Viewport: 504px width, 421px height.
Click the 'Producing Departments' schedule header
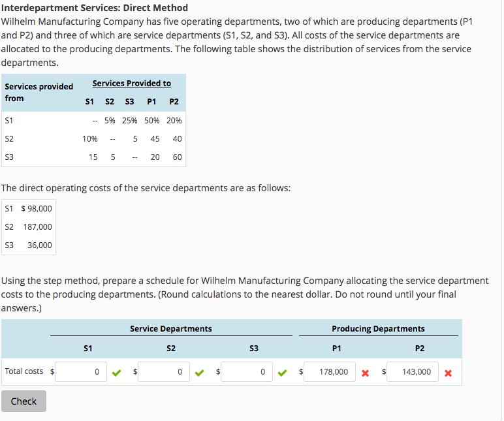(x=378, y=329)
